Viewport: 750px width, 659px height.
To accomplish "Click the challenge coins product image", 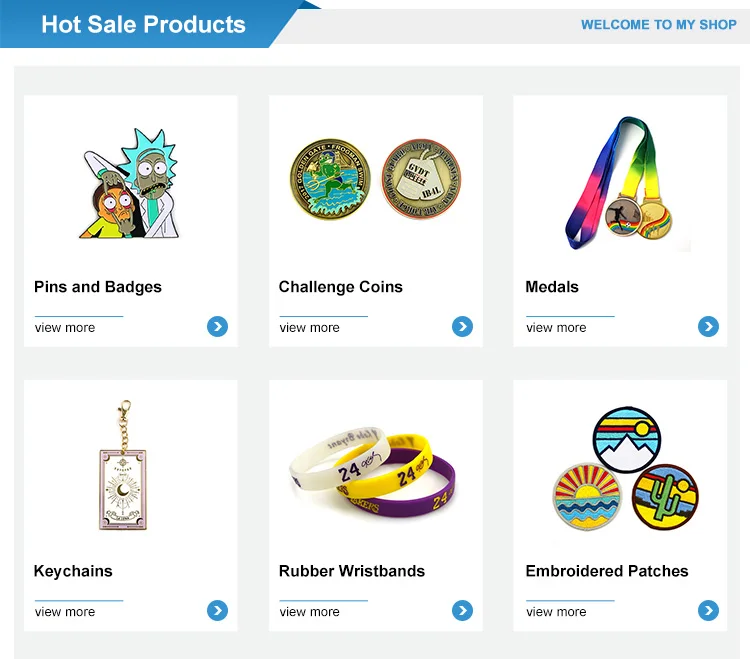I will point(375,179).
